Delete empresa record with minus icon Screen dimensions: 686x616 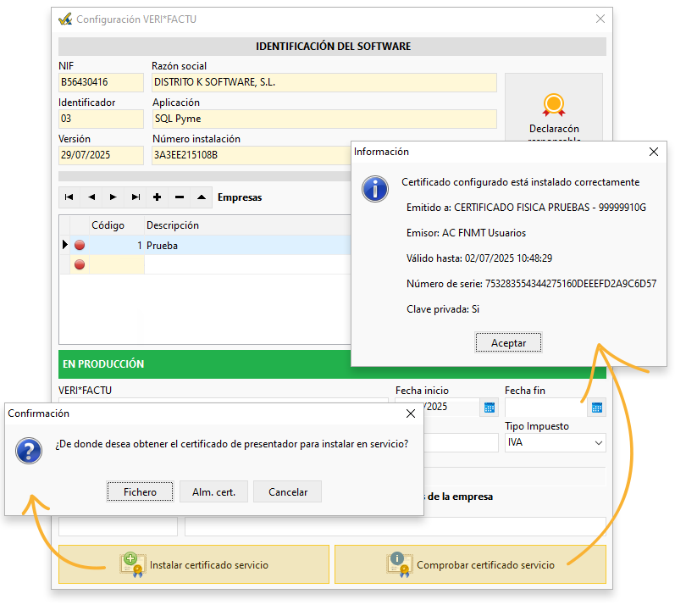pos(180,197)
